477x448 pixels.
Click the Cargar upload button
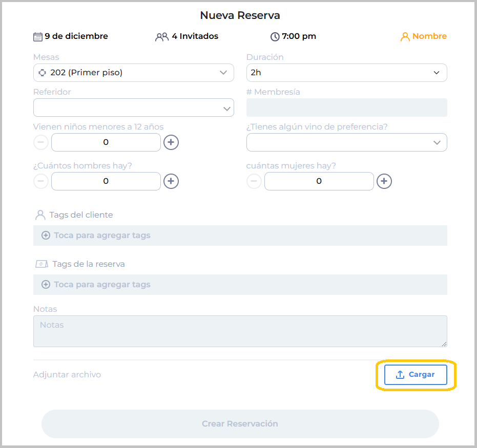[x=416, y=375]
